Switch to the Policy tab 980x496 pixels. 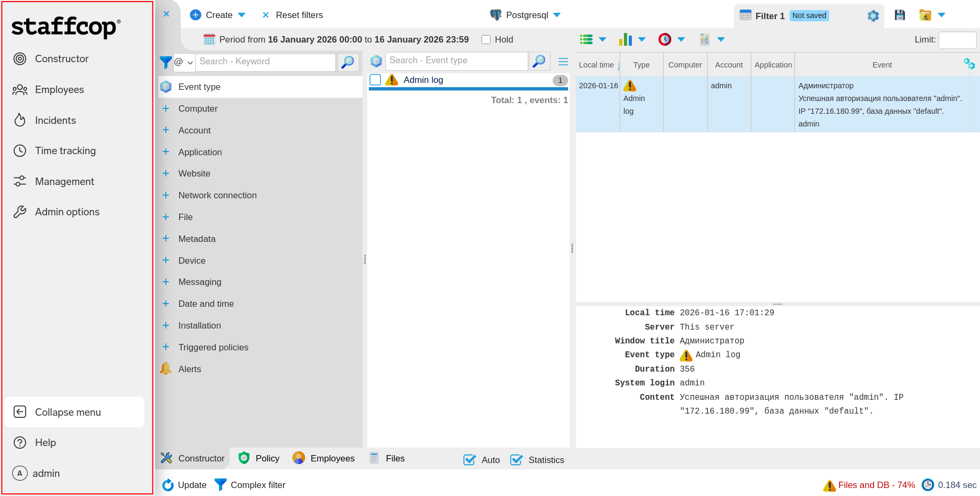[259, 458]
